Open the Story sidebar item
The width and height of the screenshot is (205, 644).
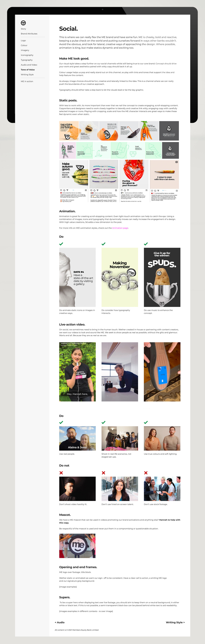[x=23, y=29]
